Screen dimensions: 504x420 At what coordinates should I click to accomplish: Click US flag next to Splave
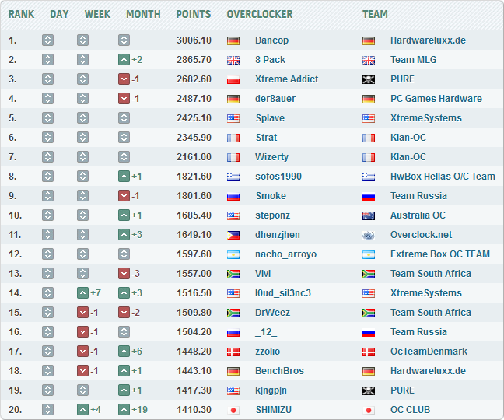pos(233,118)
